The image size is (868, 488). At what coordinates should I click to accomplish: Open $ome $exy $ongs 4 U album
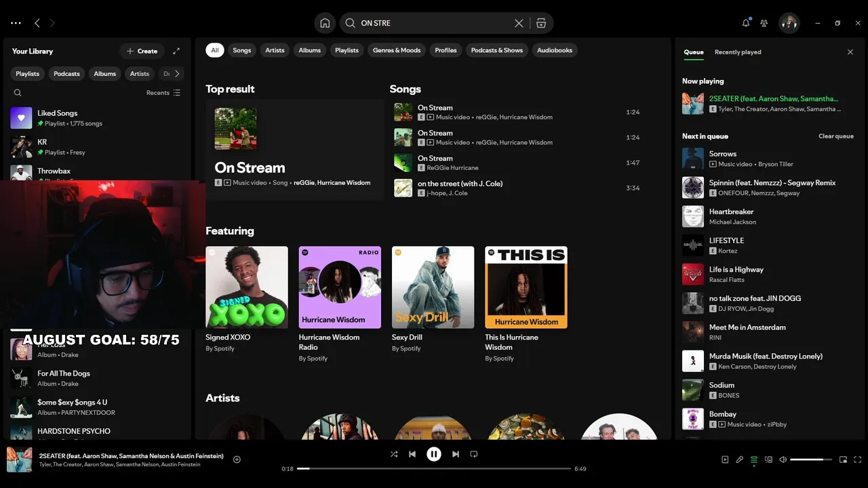click(x=97, y=407)
